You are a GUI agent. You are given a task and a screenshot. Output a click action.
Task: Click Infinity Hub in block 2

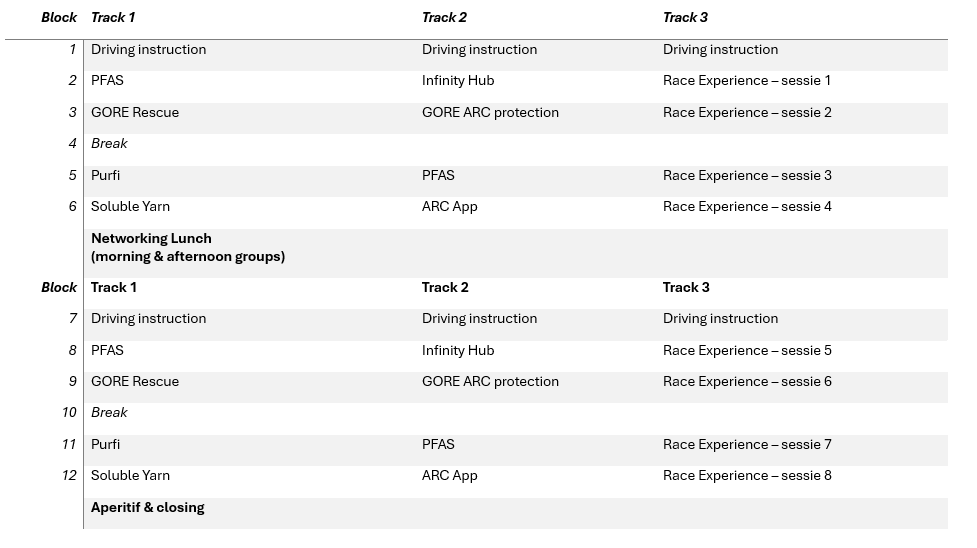click(458, 80)
